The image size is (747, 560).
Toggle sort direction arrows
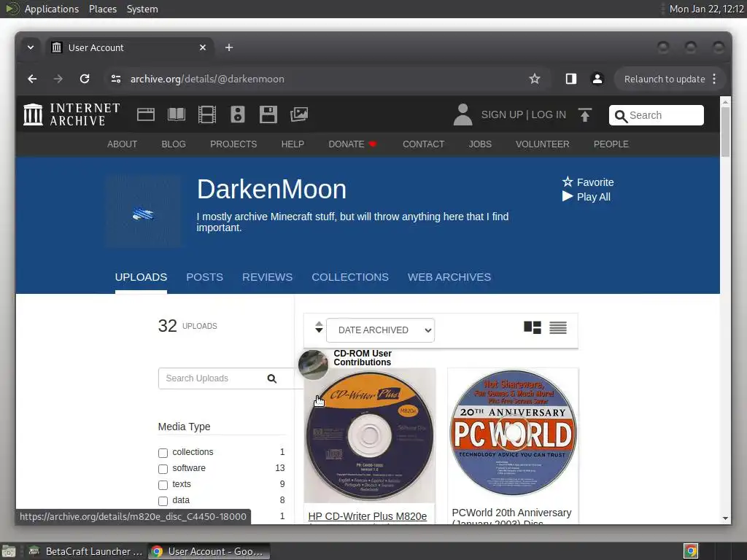pyautogui.click(x=319, y=327)
